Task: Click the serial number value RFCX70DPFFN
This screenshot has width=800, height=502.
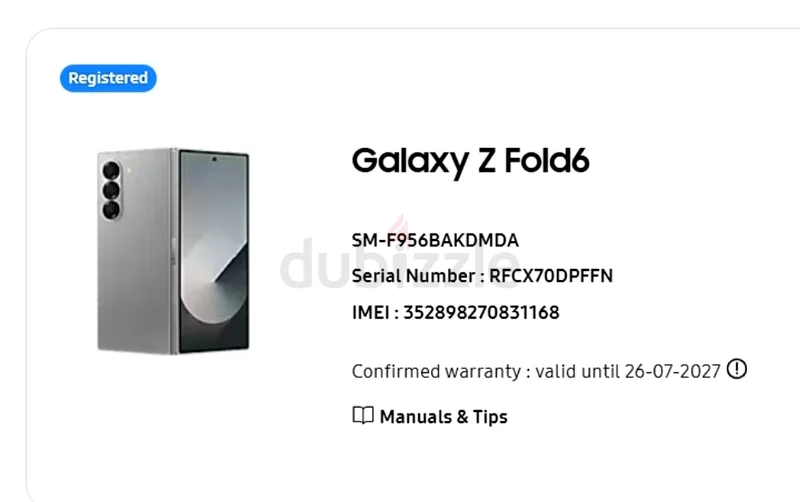Action: click(x=551, y=276)
